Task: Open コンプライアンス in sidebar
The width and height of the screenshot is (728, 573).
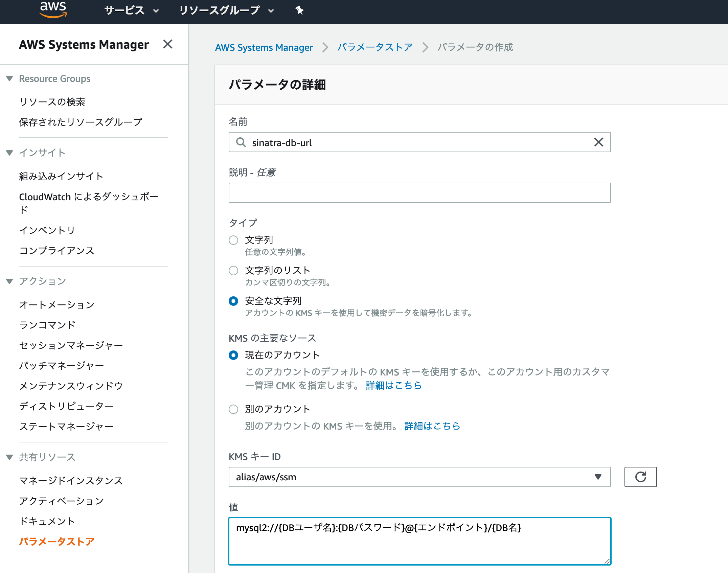Action: pyautogui.click(x=56, y=251)
